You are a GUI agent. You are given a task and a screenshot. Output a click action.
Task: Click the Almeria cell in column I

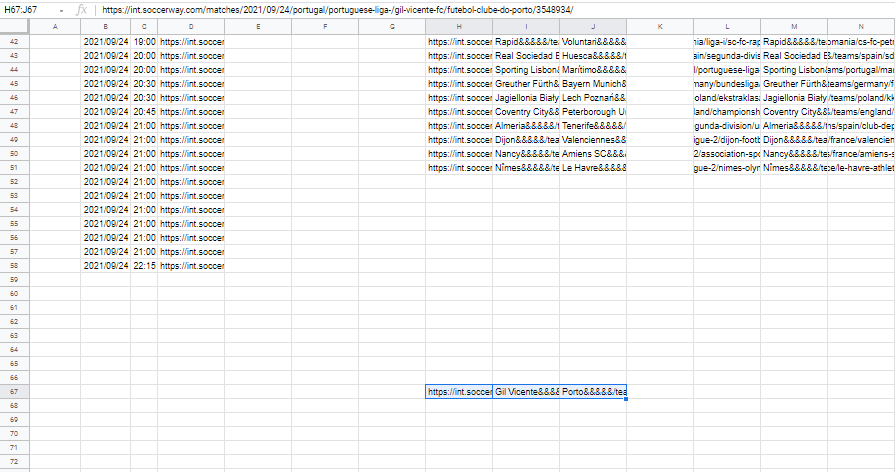[x=526, y=126]
